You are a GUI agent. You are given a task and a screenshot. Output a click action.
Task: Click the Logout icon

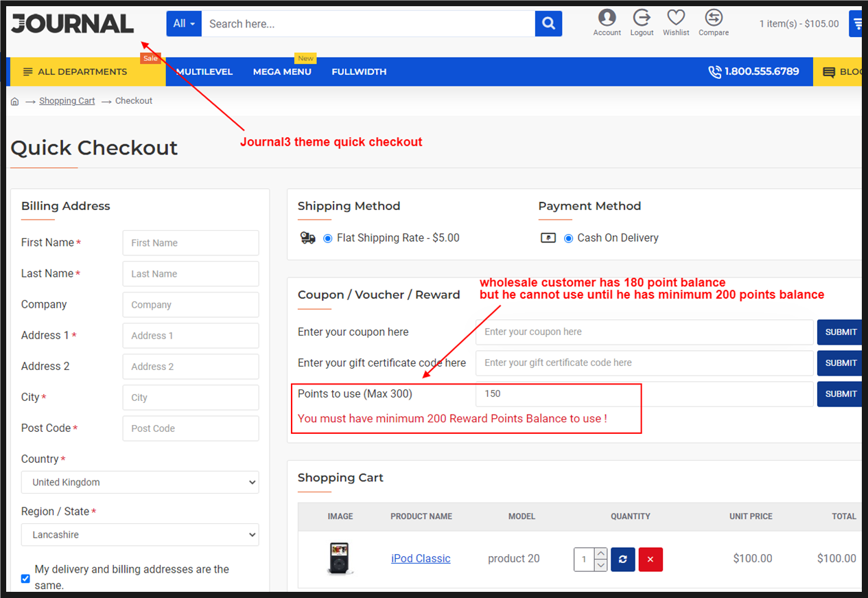pos(642,19)
